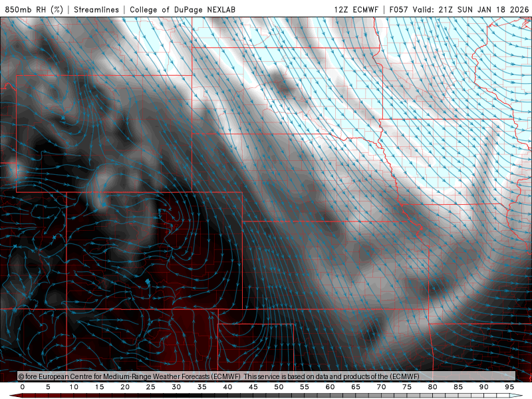Select the "25" label on the RH scale

click(x=151, y=387)
